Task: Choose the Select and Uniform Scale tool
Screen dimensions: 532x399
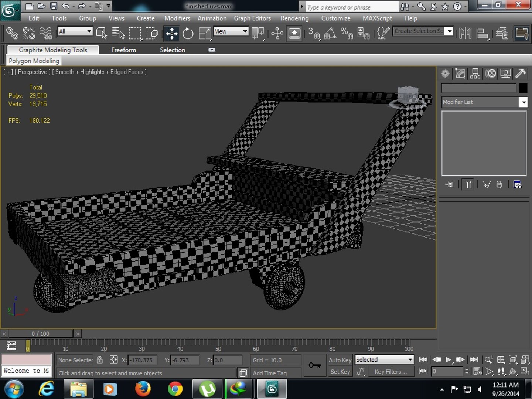Action: pyautogui.click(x=204, y=34)
